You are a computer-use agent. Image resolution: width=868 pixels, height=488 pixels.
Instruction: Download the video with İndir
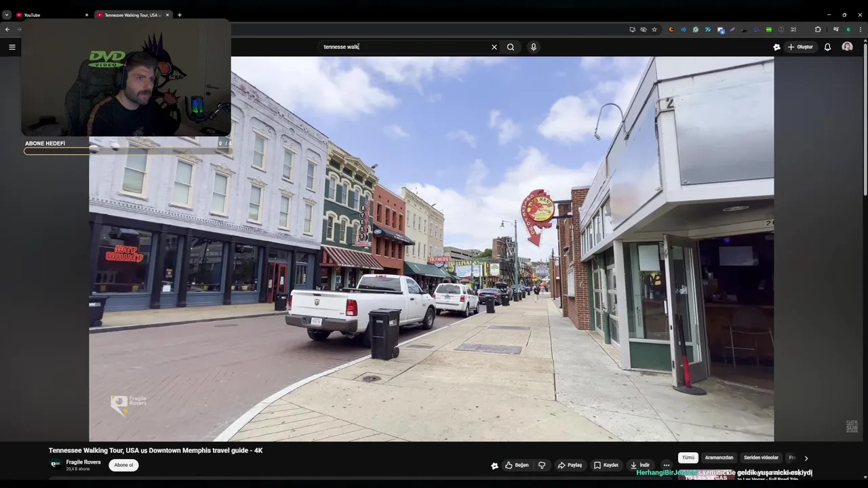(x=640, y=465)
